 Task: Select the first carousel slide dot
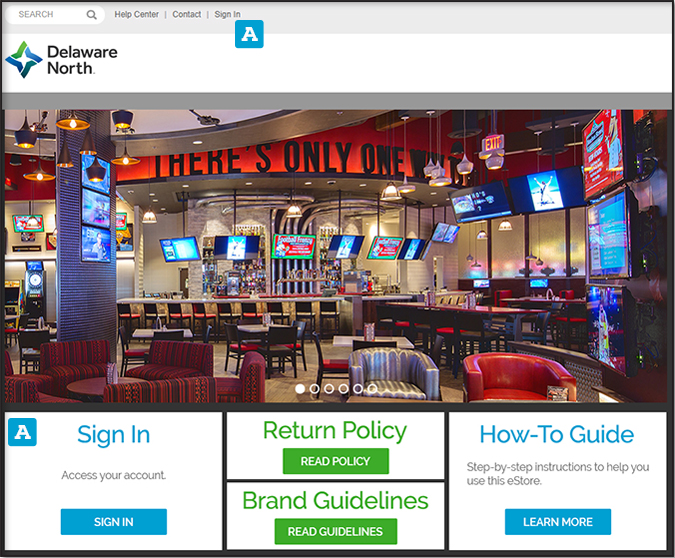[x=300, y=389]
